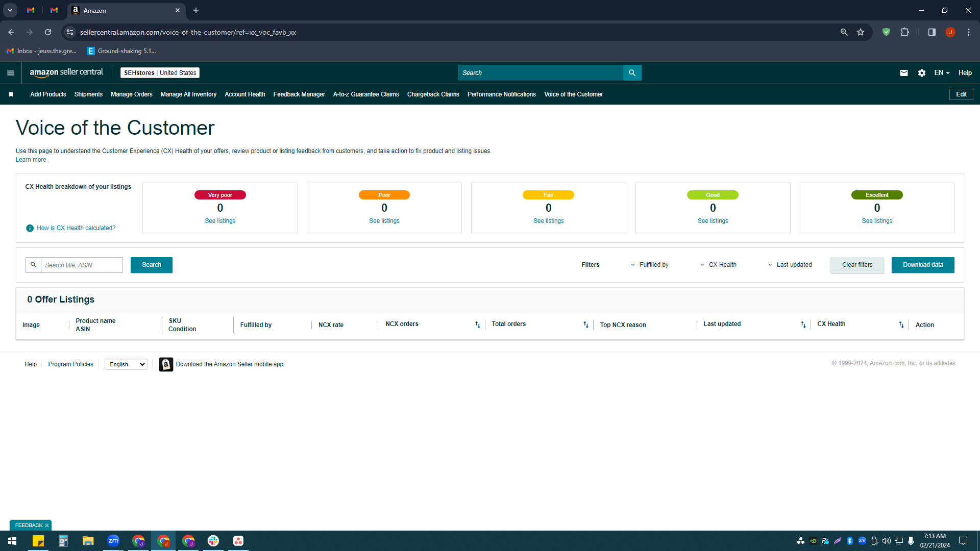
Task: Click the info icon beside CX Health calculated
Action: click(30, 228)
